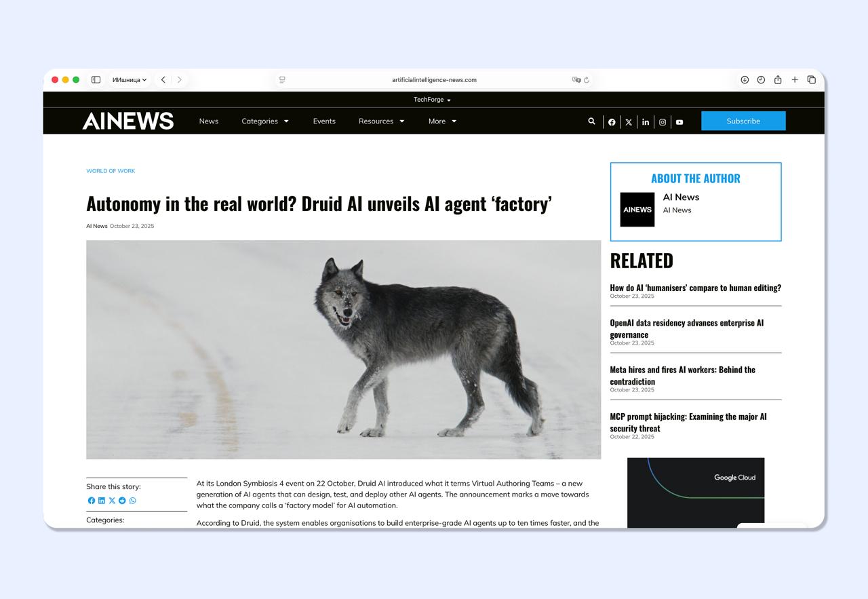Open the site search magnifier
This screenshot has height=599, width=868.
click(x=591, y=121)
